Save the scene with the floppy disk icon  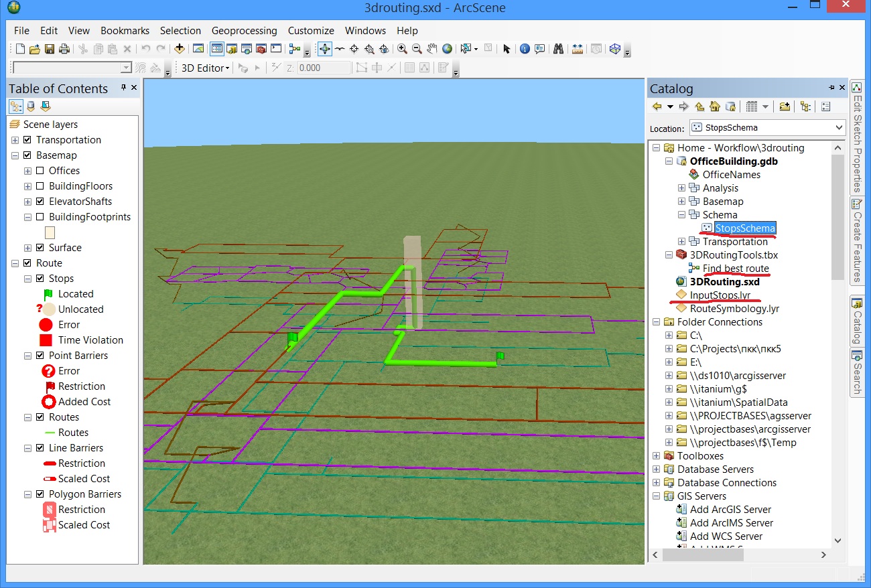pos(50,49)
